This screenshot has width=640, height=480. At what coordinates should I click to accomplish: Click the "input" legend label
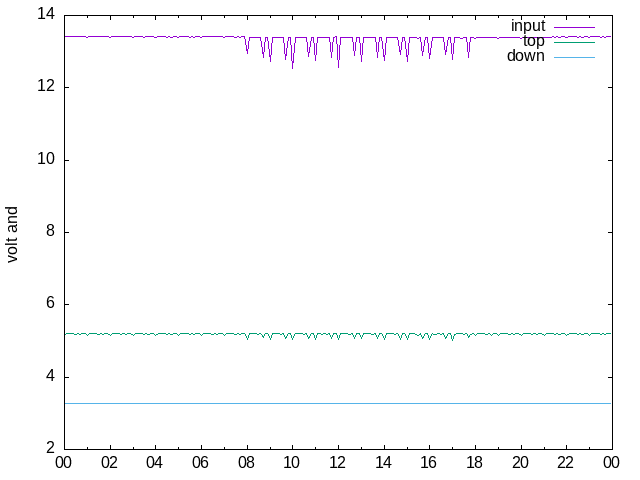(x=527, y=26)
